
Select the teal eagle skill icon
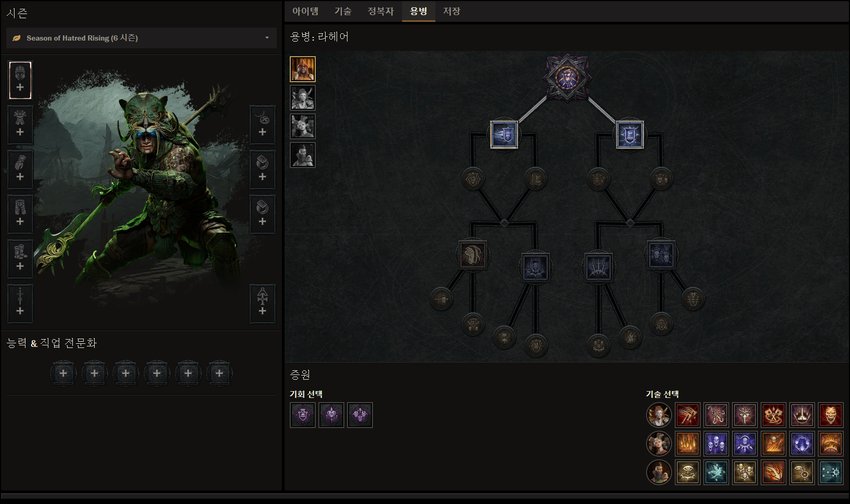[716, 472]
